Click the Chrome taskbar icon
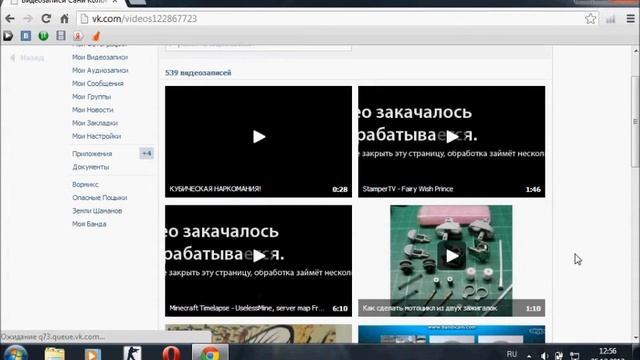Viewport: 640px width, 360px height. click(x=210, y=353)
